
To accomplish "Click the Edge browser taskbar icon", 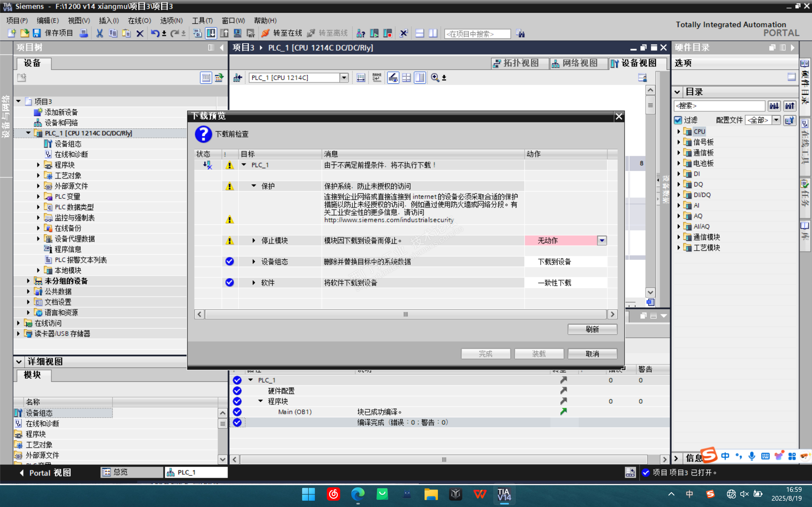I will click(357, 494).
